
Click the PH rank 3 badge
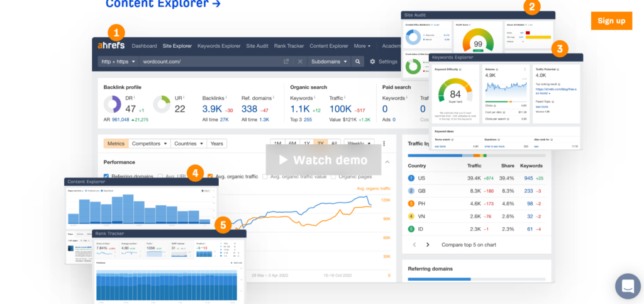[x=411, y=203]
